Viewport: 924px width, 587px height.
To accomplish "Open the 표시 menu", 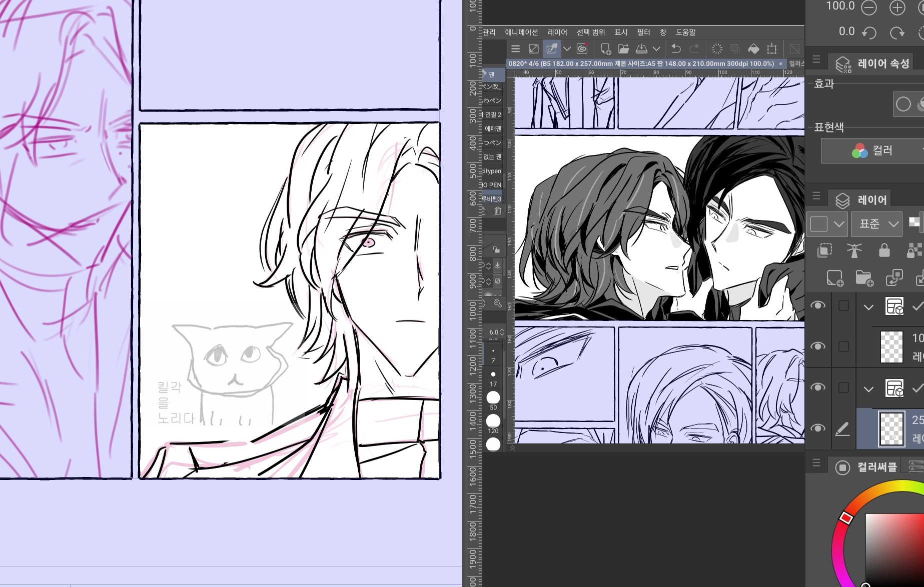I will (x=621, y=32).
